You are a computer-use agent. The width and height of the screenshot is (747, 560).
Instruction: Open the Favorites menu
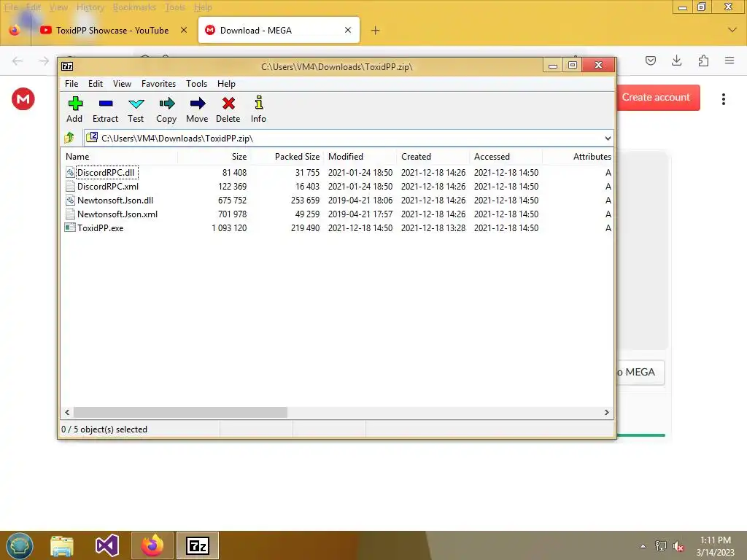pyautogui.click(x=158, y=84)
